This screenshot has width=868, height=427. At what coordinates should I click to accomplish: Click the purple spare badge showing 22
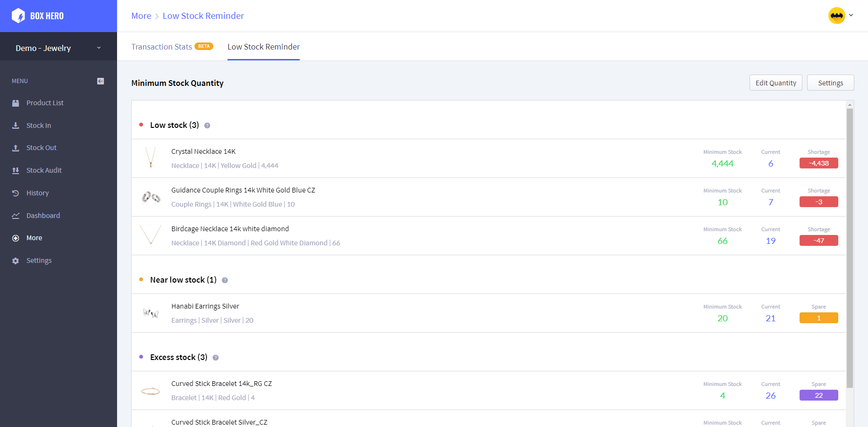(819, 395)
